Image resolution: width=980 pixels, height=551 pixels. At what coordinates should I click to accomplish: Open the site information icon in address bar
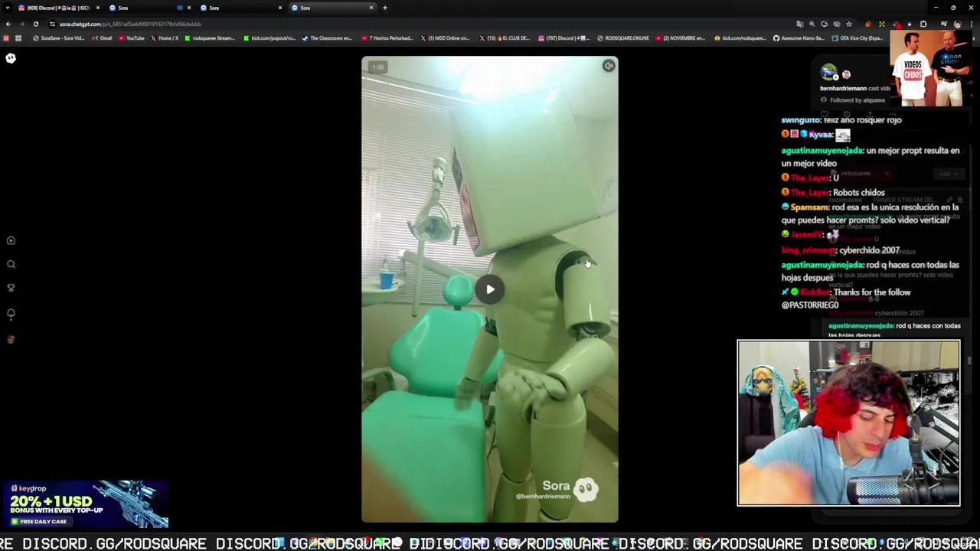click(53, 24)
